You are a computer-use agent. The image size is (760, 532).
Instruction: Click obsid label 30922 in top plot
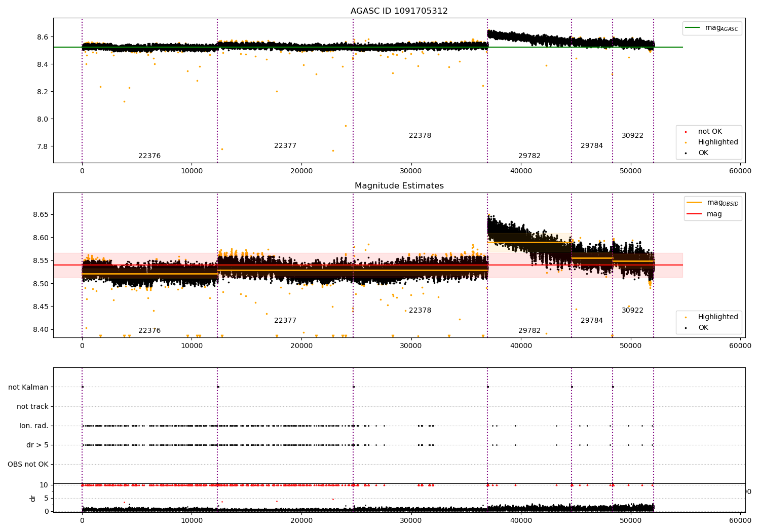point(632,136)
